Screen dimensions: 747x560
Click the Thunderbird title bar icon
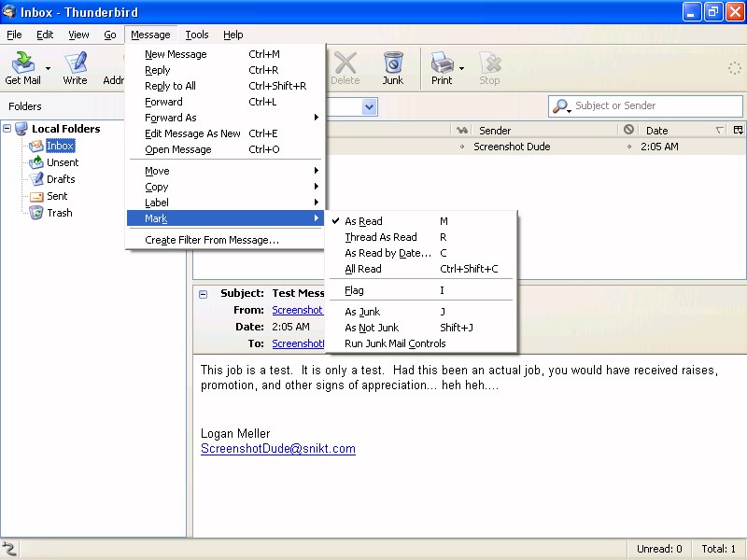click(x=9, y=12)
